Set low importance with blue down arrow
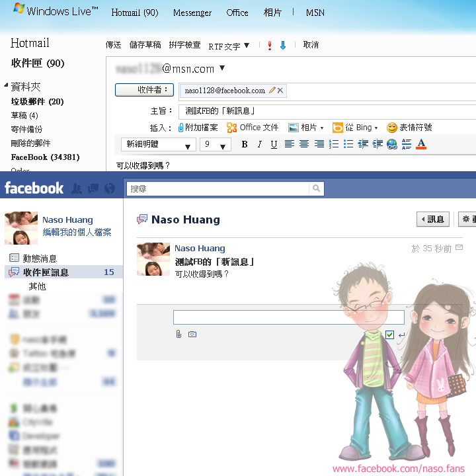The image size is (476, 476). 283,45
